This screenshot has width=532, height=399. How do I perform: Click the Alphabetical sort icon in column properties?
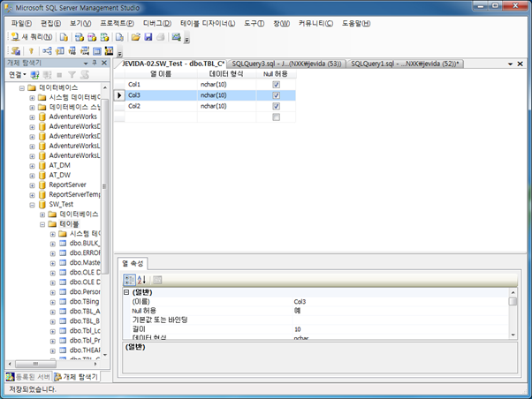141,280
